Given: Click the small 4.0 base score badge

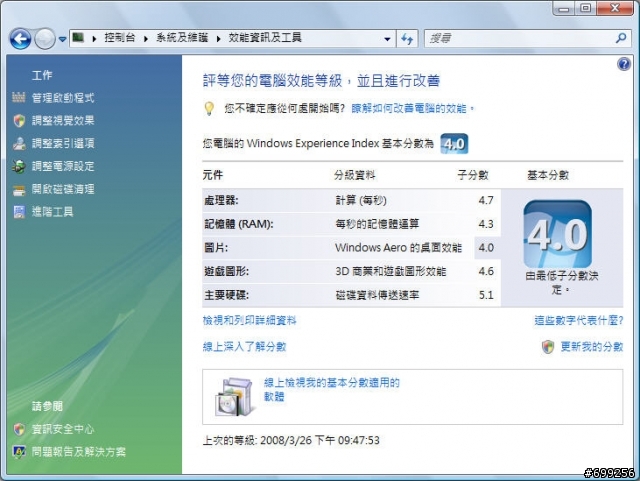Looking at the screenshot, I should click(x=454, y=144).
